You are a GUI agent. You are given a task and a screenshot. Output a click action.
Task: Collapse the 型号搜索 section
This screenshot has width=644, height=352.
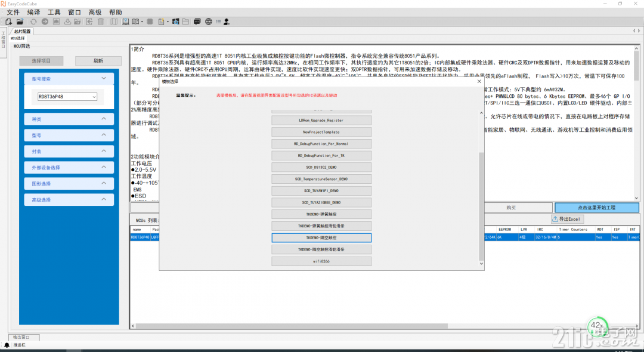pyautogui.click(x=104, y=78)
